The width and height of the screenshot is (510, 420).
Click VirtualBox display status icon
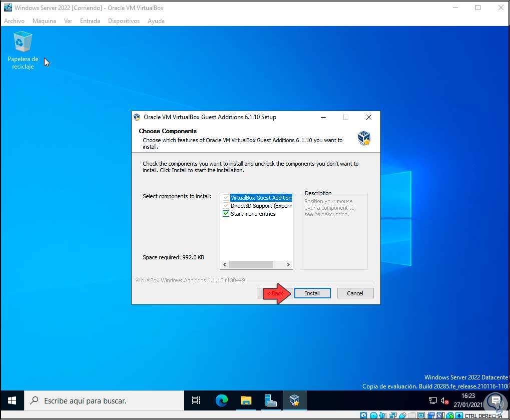tap(421, 415)
